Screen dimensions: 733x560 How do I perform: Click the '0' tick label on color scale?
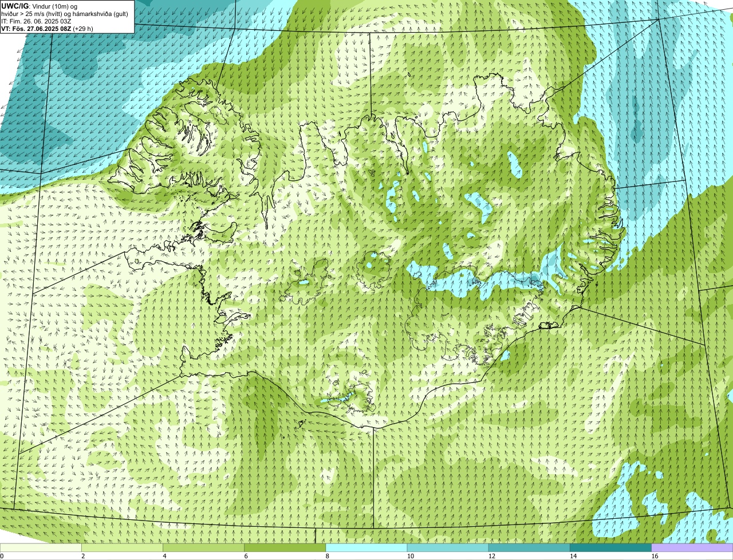pos(2,556)
